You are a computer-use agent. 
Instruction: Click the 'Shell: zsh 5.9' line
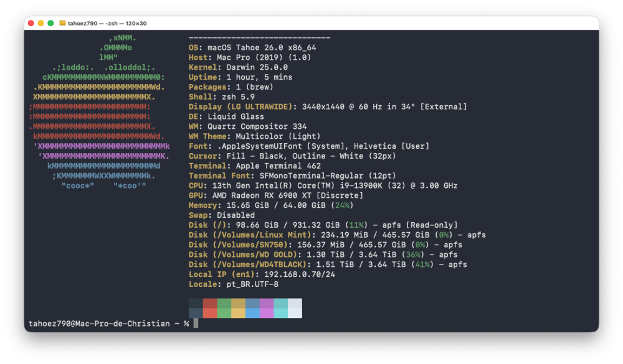coord(222,97)
